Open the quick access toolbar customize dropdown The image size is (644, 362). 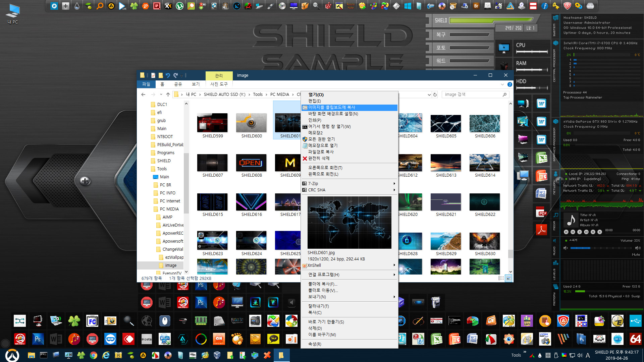coord(182,76)
